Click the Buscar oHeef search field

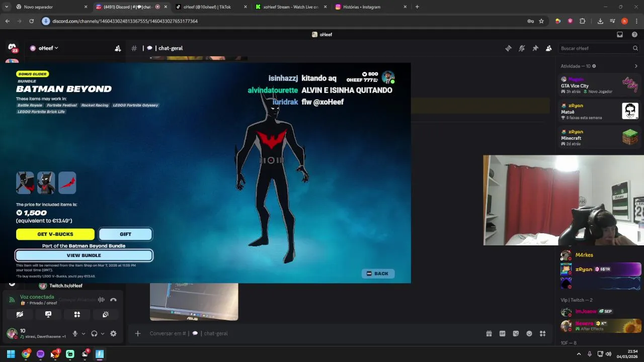(599, 48)
